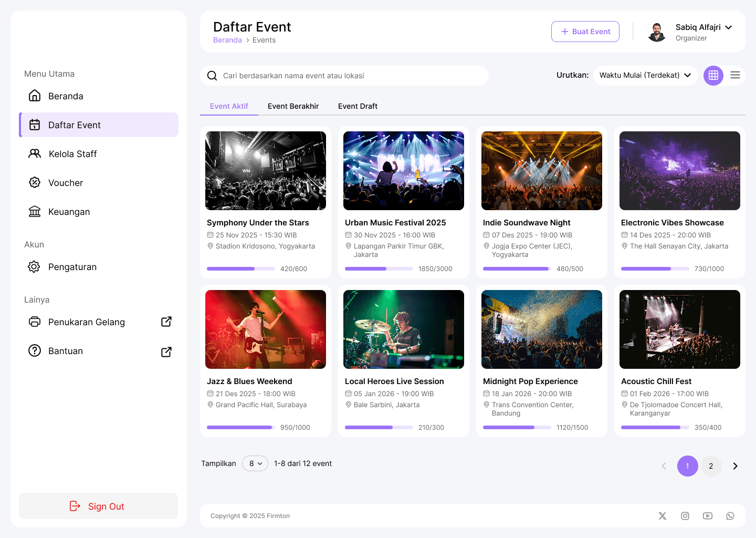Go to pagination page 1

687,466
